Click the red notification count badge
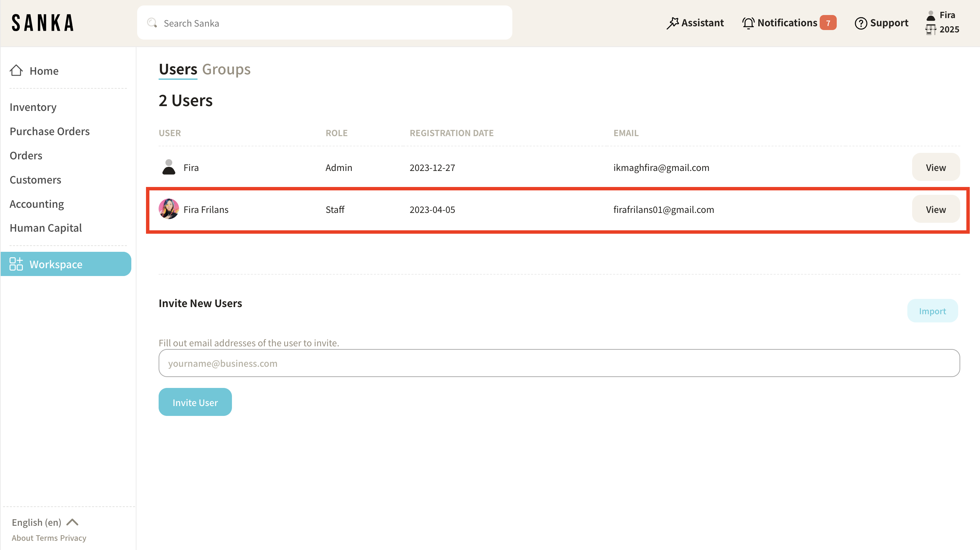The image size is (980, 550). click(828, 23)
